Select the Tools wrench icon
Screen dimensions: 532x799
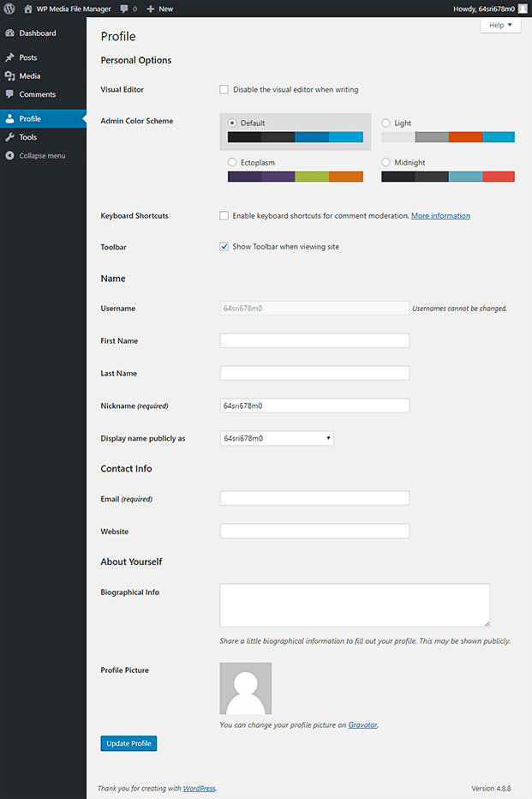point(11,136)
